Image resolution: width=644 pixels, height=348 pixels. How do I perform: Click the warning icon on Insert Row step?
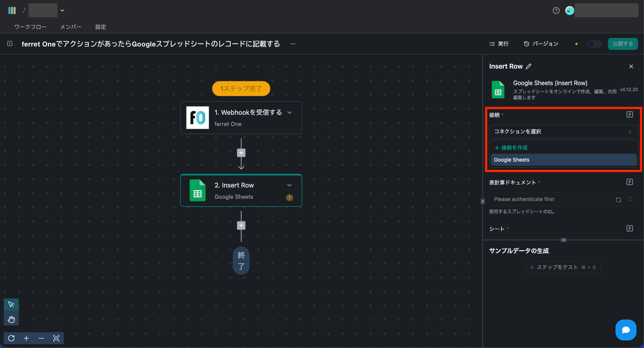click(x=290, y=198)
